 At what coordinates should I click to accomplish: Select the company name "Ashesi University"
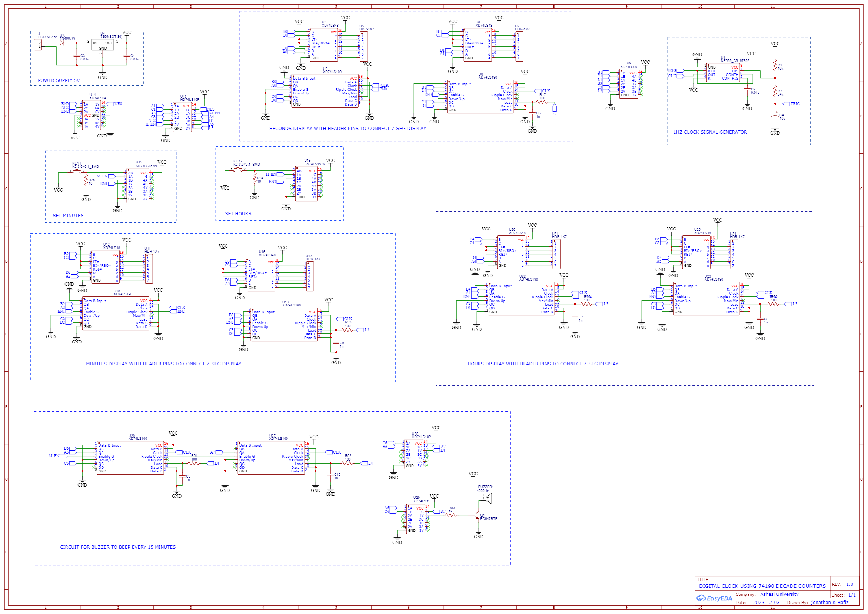(779, 594)
